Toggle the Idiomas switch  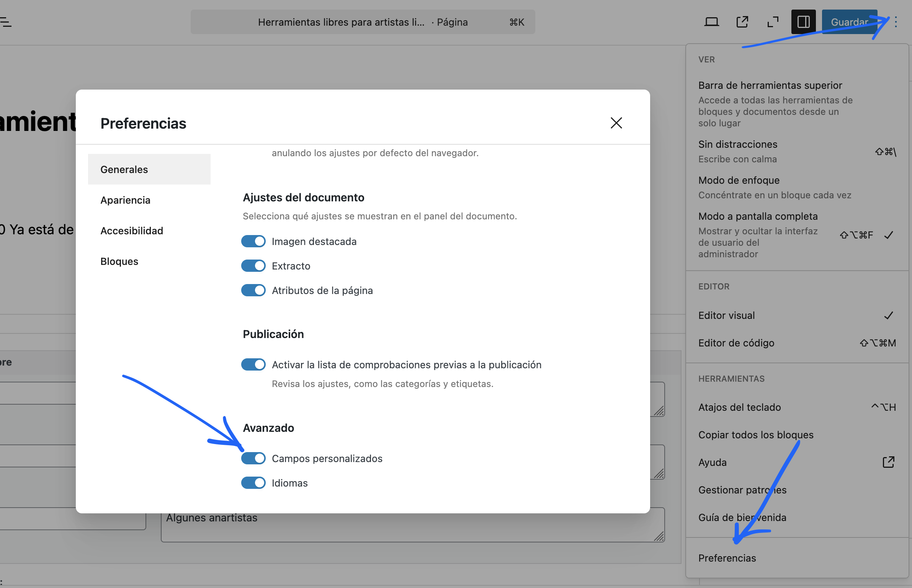coord(253,483)
